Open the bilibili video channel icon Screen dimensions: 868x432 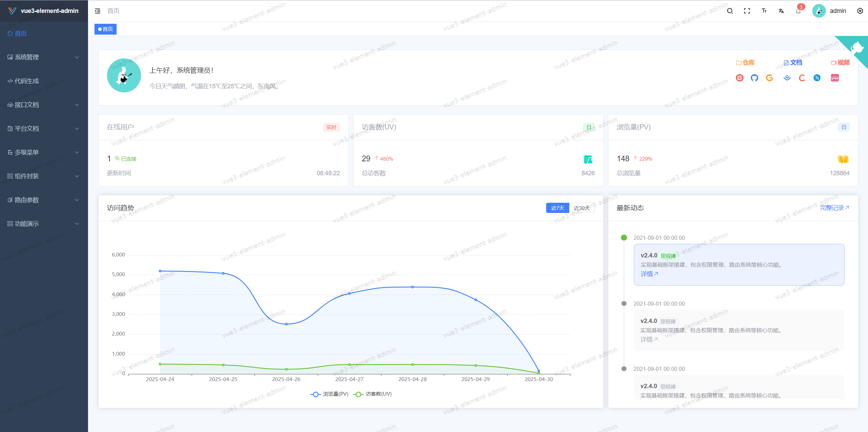point(834,78)
